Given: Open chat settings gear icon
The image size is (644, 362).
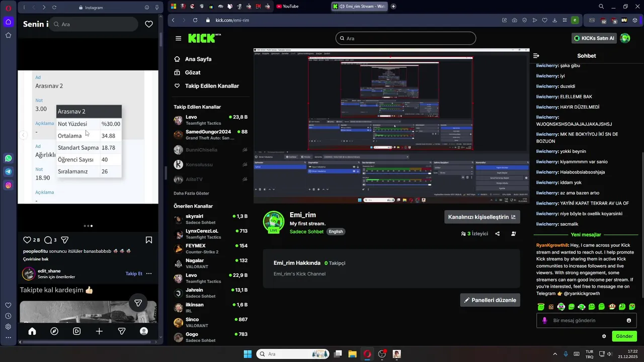Looking at the screenshot, I should click(x=604, y=336).
